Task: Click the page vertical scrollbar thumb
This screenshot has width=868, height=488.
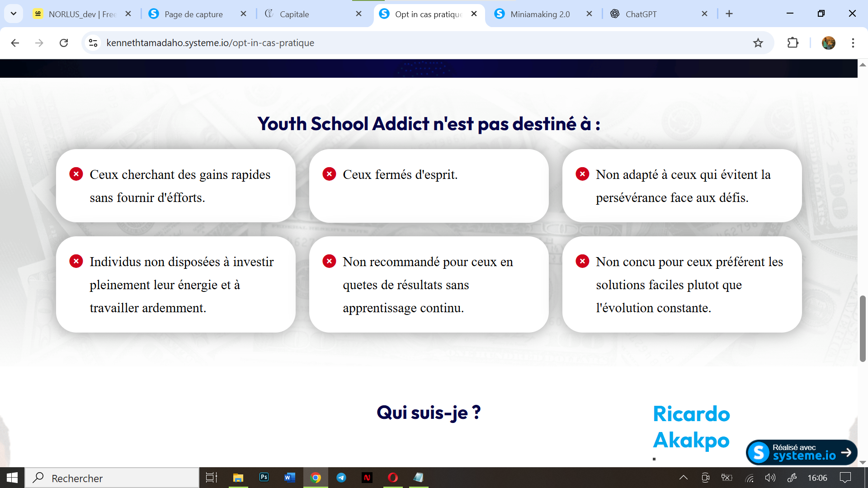Action: (x=863, y=328)
